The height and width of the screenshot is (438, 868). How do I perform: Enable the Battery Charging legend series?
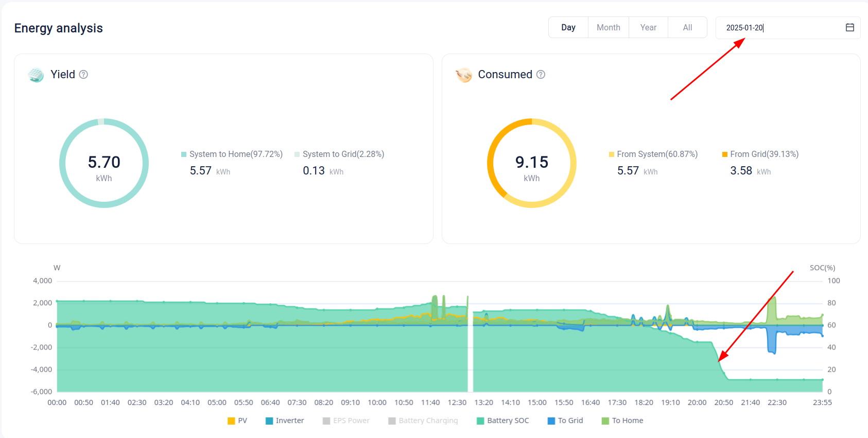423,421
